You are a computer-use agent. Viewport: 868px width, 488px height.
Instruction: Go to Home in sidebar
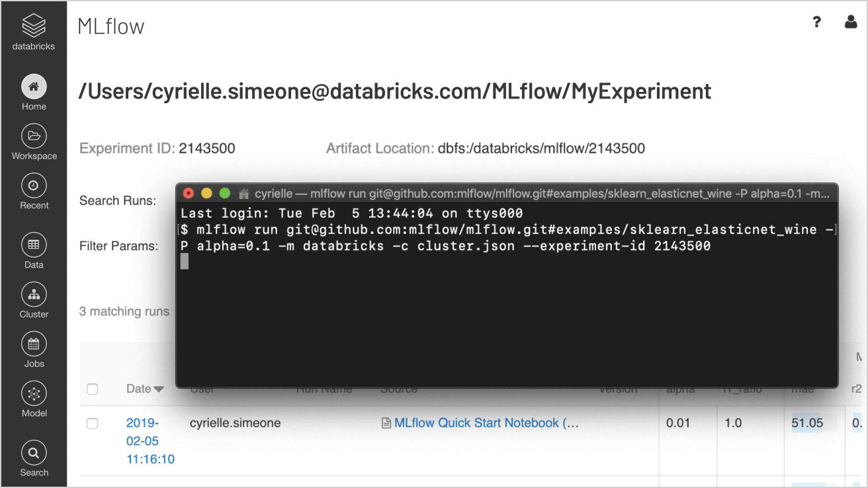click(x=34, y=87)
